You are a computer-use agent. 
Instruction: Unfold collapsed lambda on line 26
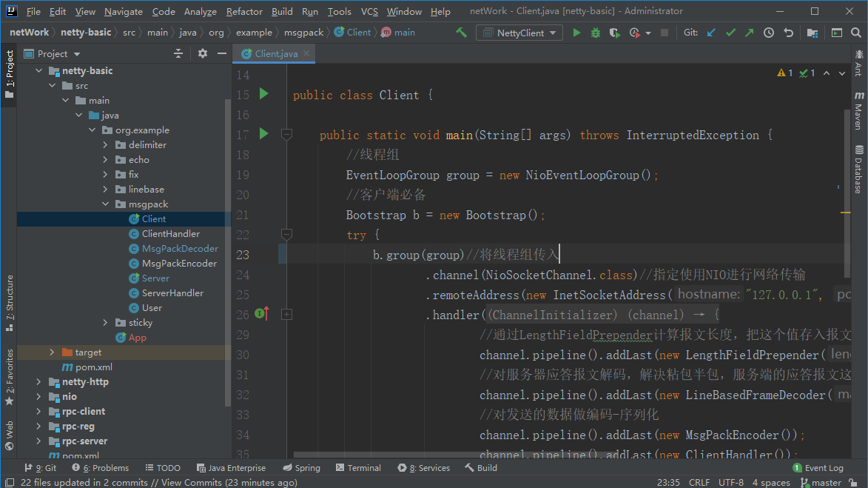click(x=287, y=315)
